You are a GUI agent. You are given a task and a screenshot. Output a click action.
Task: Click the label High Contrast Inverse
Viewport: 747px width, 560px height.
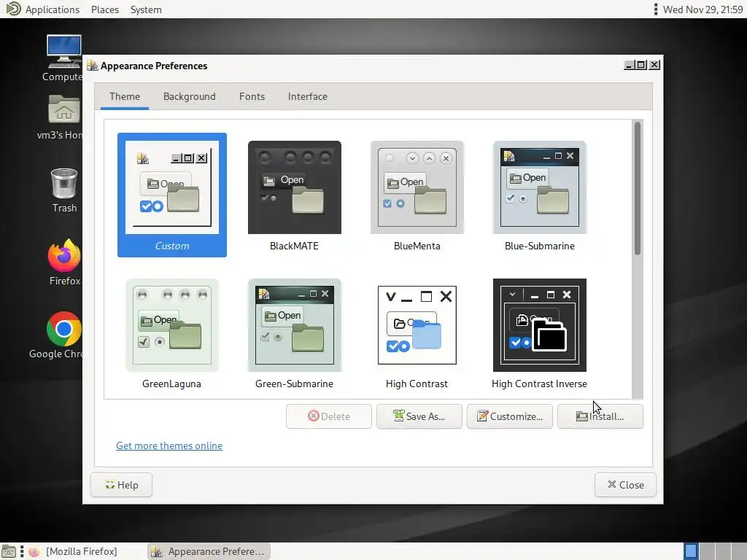[539, 384]
